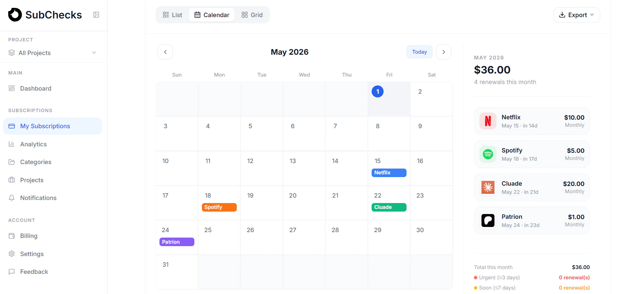This screenshot has width=644, height=294.
Task: Open Cluade $20.00 renewal card
Action: (x=532, y=187)
